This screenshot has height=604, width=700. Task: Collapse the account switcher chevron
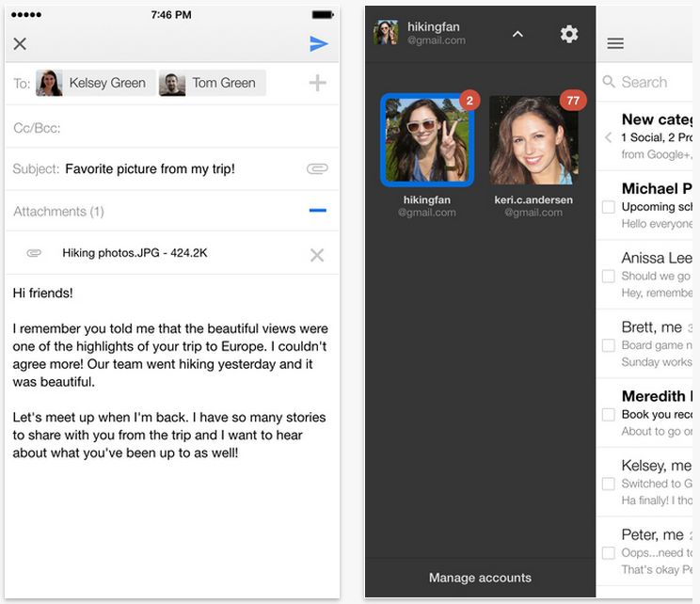517,34
